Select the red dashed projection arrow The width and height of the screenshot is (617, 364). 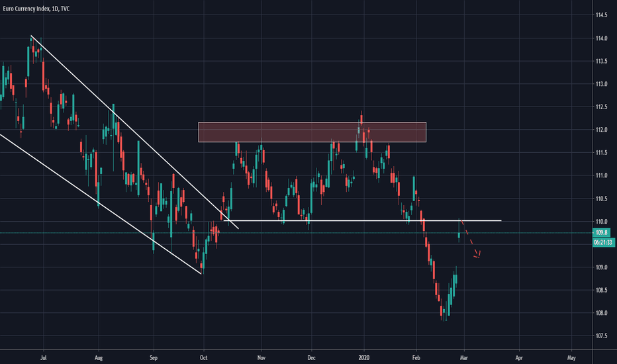tap(470, 240)
